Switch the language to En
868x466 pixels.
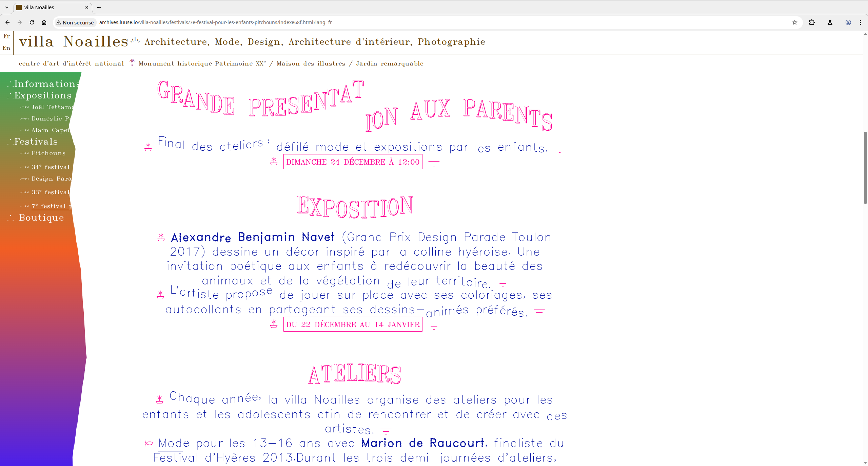(x=6, y=48)
